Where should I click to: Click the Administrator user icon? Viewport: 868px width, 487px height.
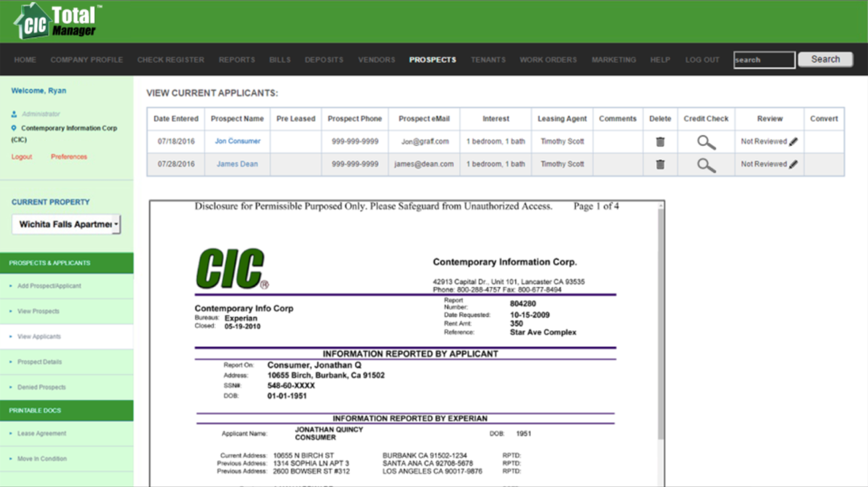point(14,114)
